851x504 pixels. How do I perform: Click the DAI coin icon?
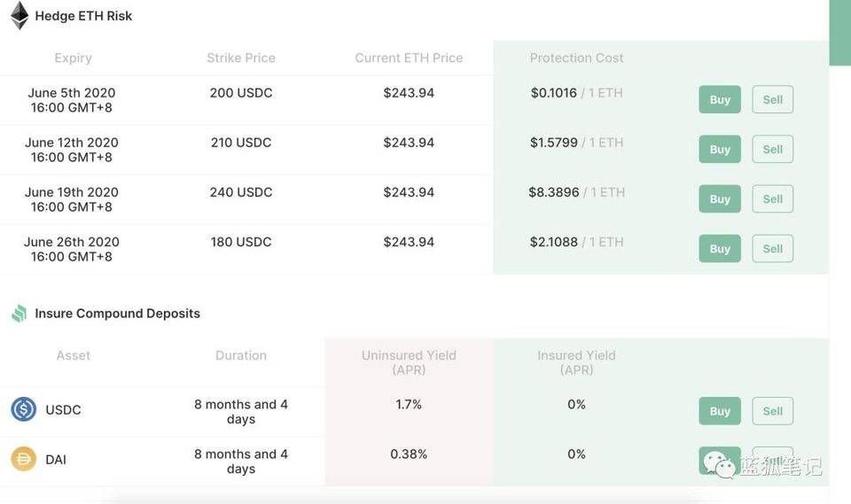(24, 459)
